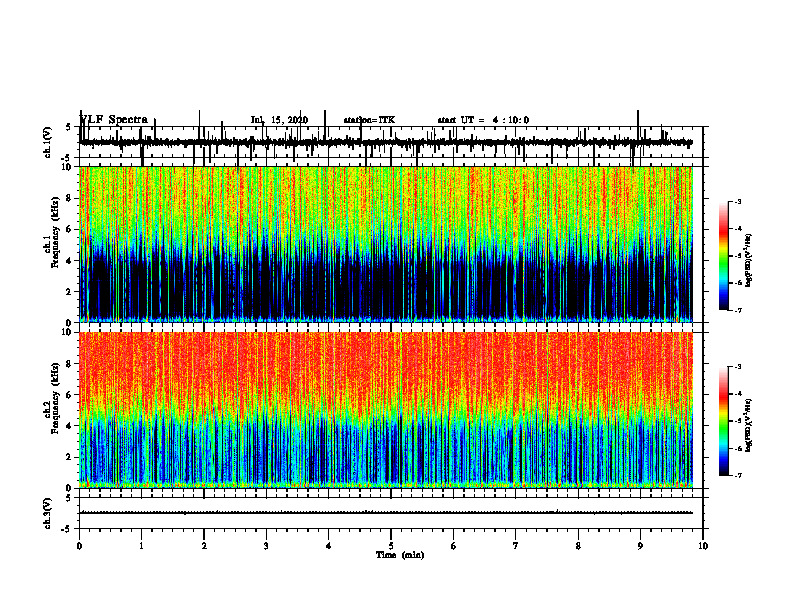
Task: Click time axis tick label "2"
Action: [204, 546]
